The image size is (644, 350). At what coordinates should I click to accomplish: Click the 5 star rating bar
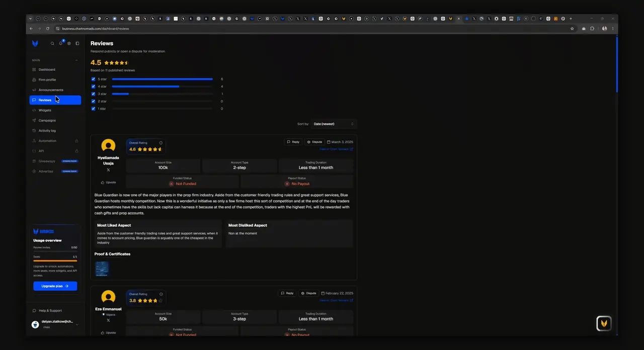[163, 79]
